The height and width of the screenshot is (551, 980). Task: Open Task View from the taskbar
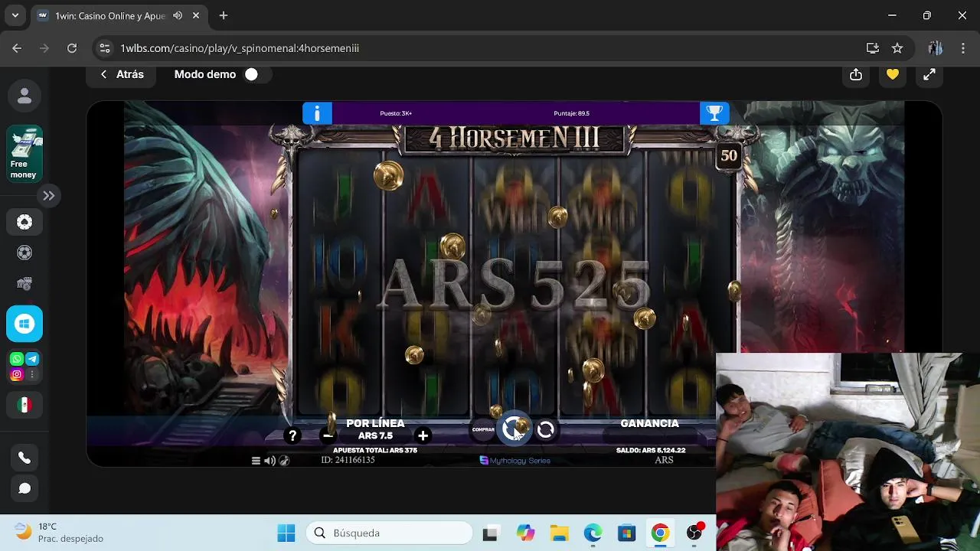tap(490, 533)
